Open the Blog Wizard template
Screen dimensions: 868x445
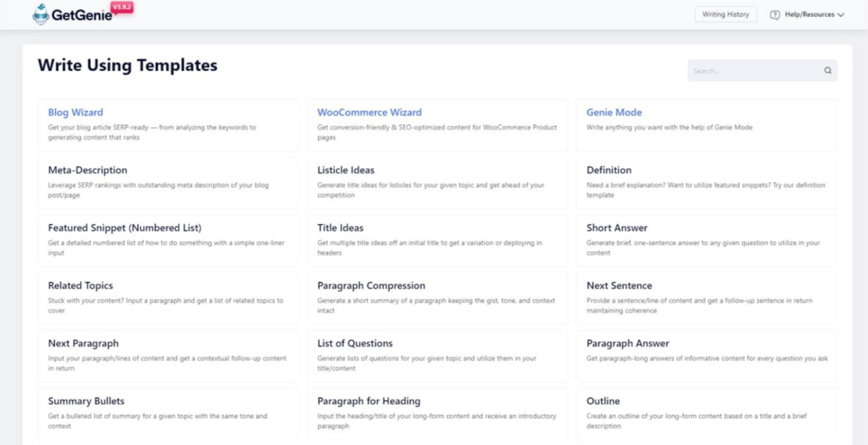pos(76,112)
